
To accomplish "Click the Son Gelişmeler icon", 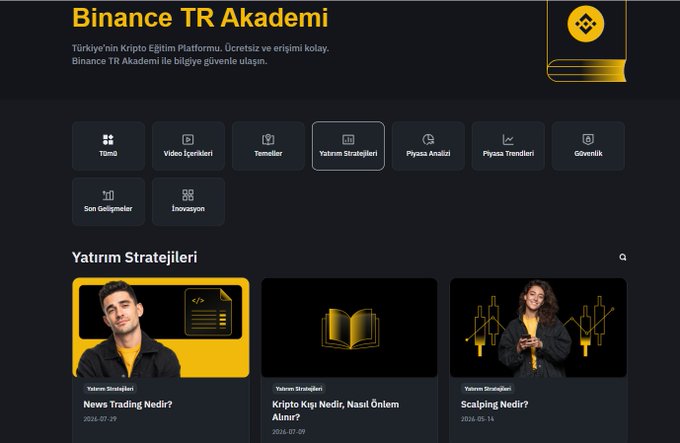I will coord(108,195).
